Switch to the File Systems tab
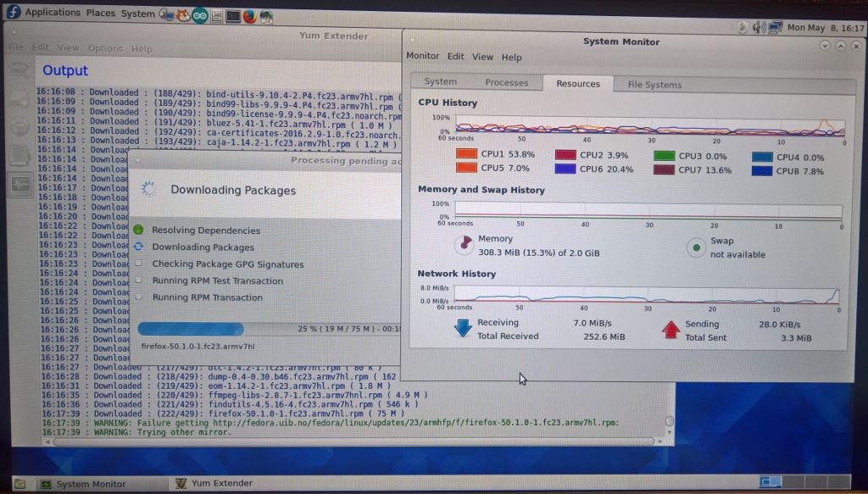The width and height of the screenshot is (868, 494). pyautogui.click(x=654, y=85)
